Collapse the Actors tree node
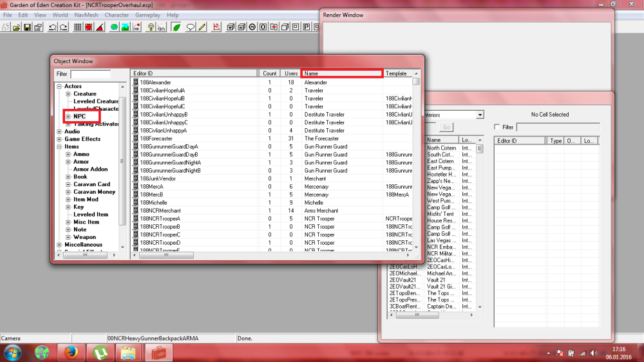This screenshot has width=644, height=362. 59,86
